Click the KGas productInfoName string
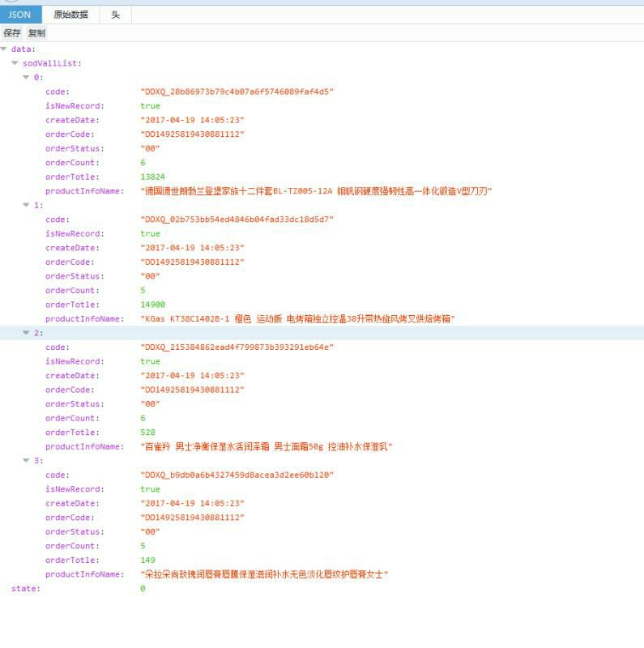This screenshot has width=644, height=648. (297, 319)
